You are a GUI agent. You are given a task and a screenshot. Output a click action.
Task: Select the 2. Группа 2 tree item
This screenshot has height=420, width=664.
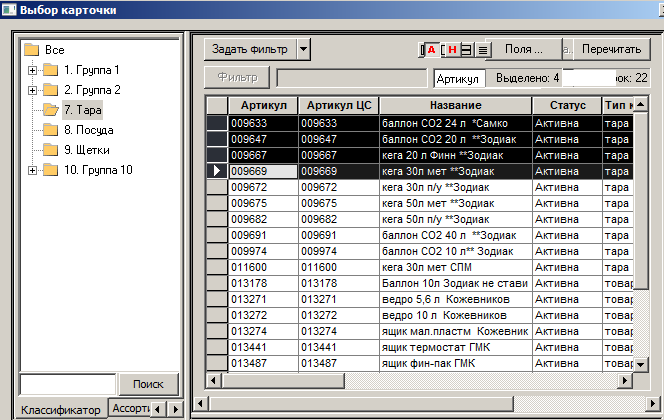(92, 90)
